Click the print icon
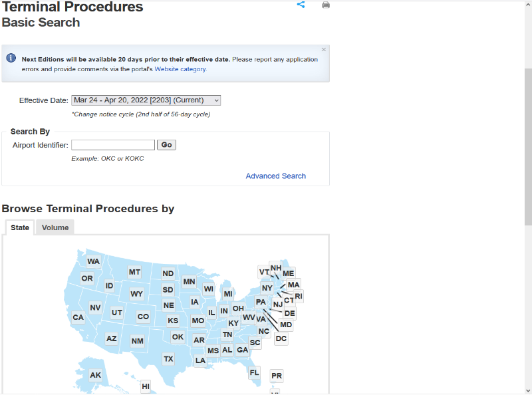The width and height of the screenshot is (532, 399). (x=326, y=5)
